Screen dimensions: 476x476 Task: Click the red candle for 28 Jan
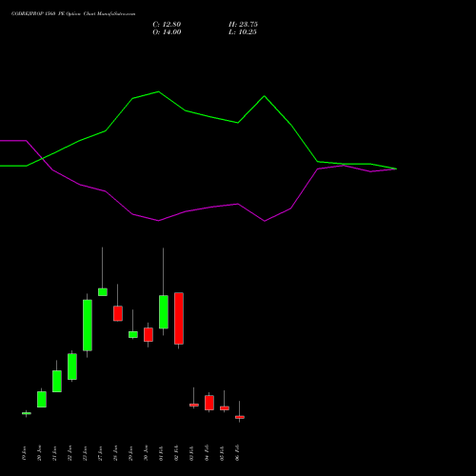coord(118,313)
